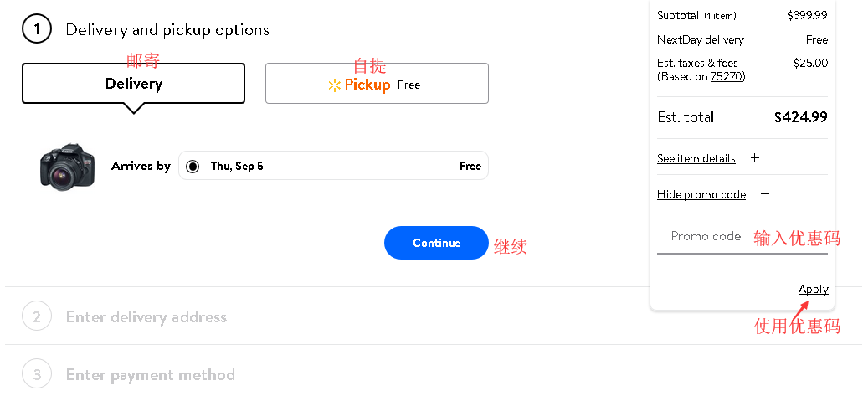868x396 pixels.
Task: Click the $424.99 estimated total amount
Action: click(x=800, y=117)
